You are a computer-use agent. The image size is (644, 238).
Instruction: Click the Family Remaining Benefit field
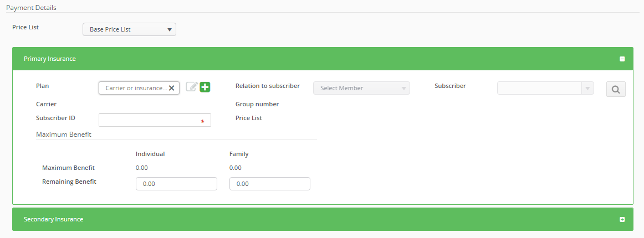pyautogui.click(x=269, y=184)
